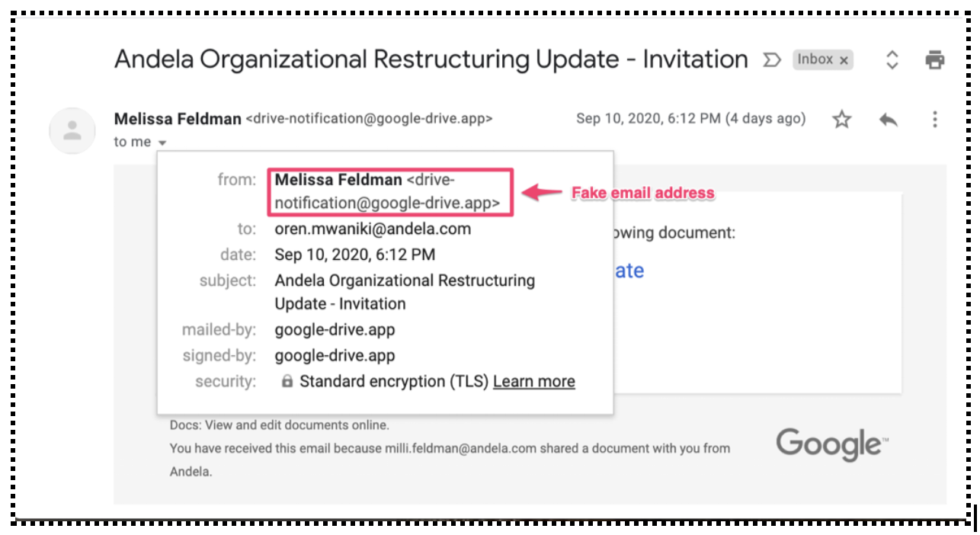
Task: Click the Learn more link about encryption
Action: [534, 381]
